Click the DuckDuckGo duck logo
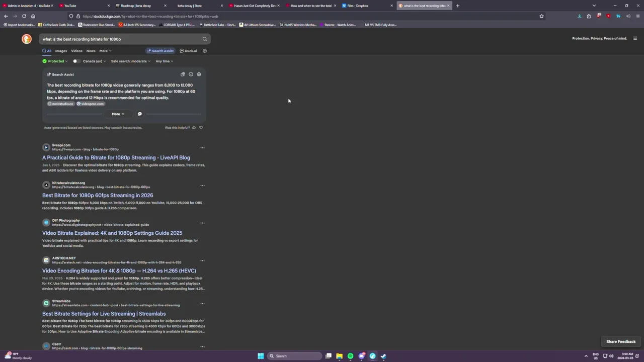The width and height of the screenshot is (644, 362). click(27, 39)
